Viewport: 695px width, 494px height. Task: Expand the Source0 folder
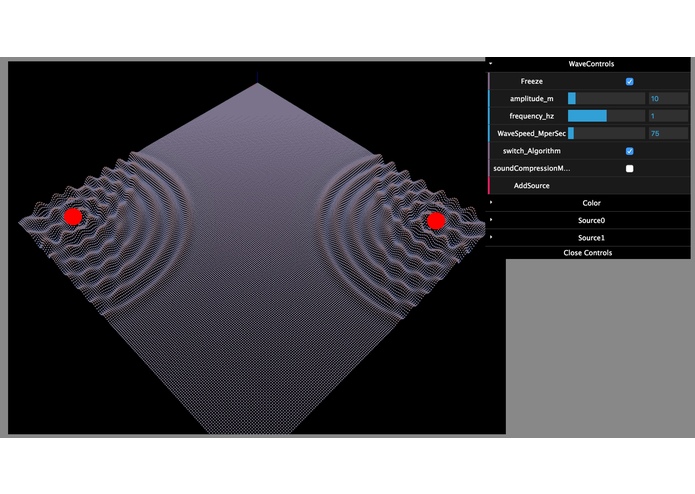pyautogui.click(x=588, y=220)
